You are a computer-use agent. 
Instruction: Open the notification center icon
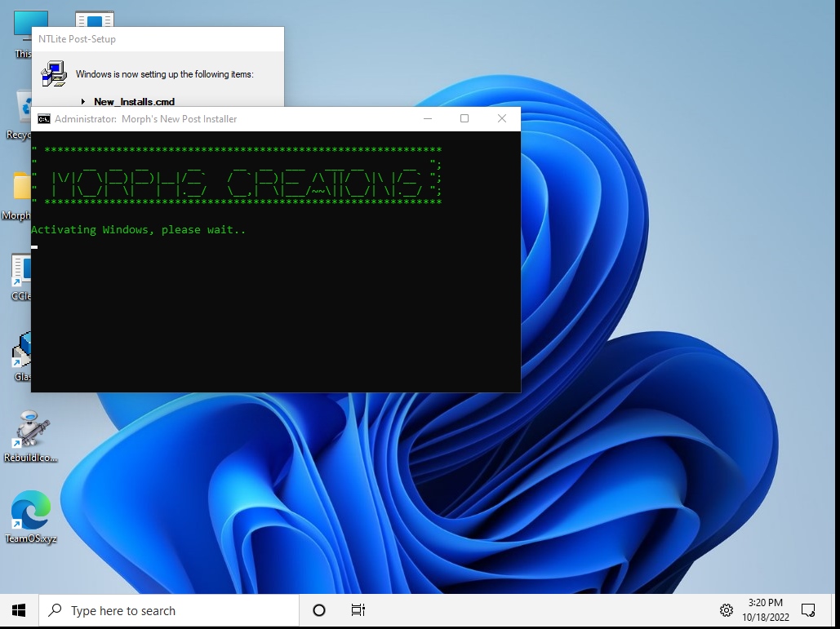coord(808,610)
